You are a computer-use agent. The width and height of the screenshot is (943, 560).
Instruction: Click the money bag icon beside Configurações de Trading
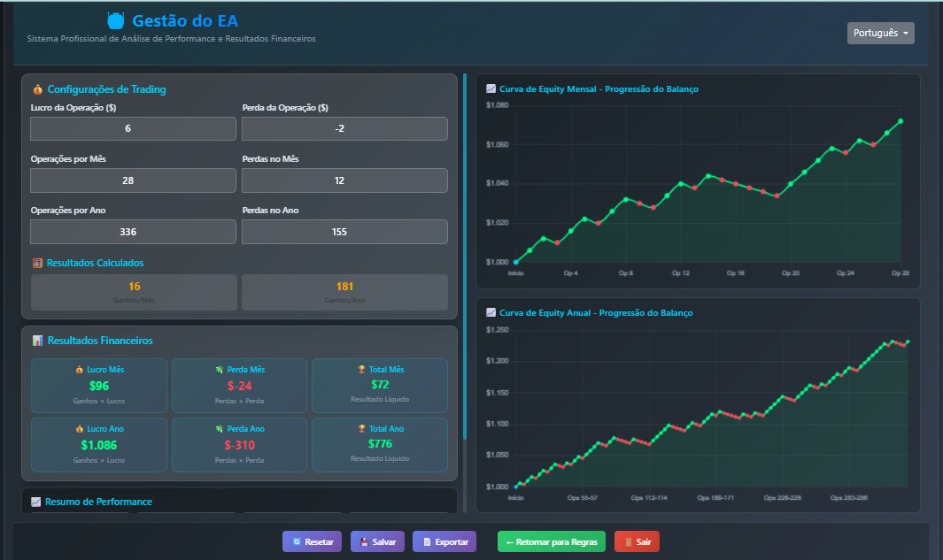point(37,89)
